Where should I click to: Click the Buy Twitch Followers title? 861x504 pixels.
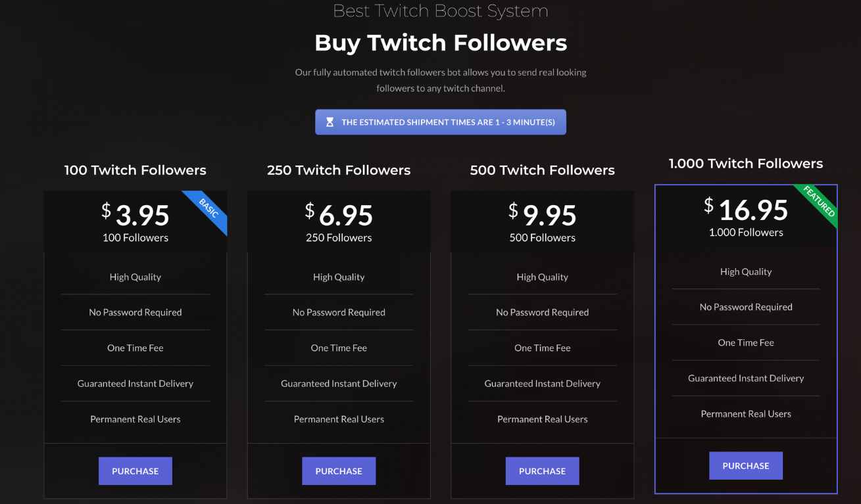441,43
